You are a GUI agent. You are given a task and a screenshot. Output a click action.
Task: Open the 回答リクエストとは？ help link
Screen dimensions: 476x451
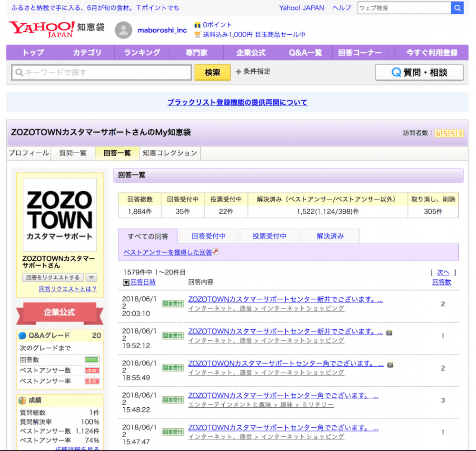[68, 289]
